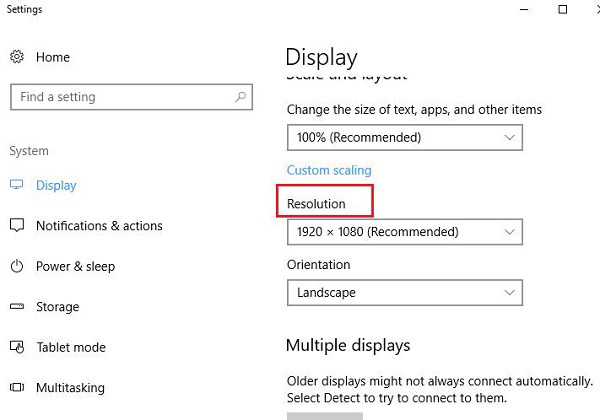600x420 pixels.
Task: Click the Storage drive icon
Action: pyautogui.click(x=17, y=307)
